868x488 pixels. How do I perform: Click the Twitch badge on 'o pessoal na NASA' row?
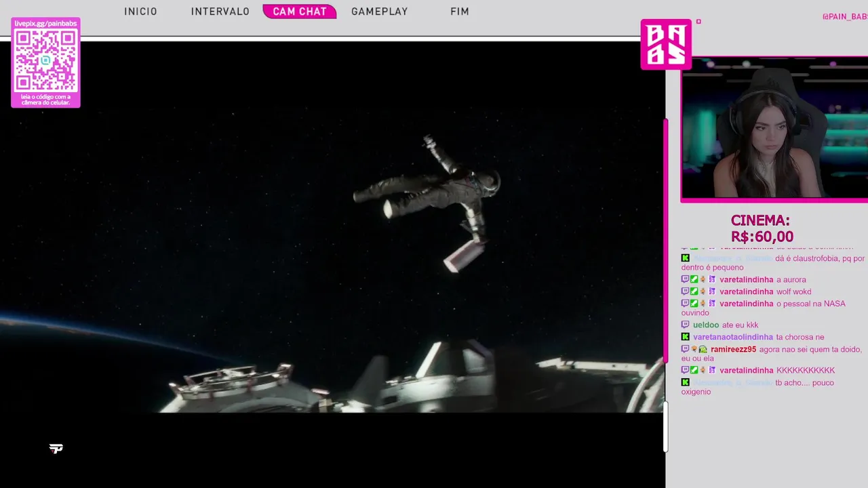point(685,304)
